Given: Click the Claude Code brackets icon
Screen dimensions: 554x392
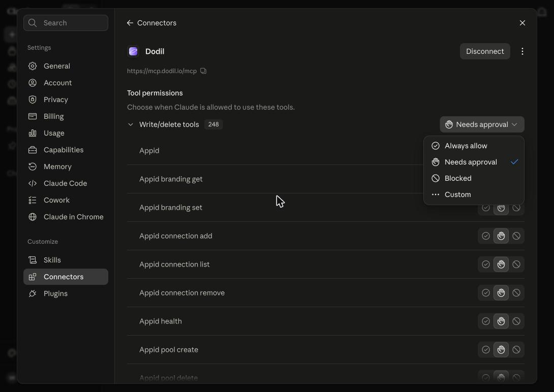Looking at the screenshot, I should click(x=33, y=183).
